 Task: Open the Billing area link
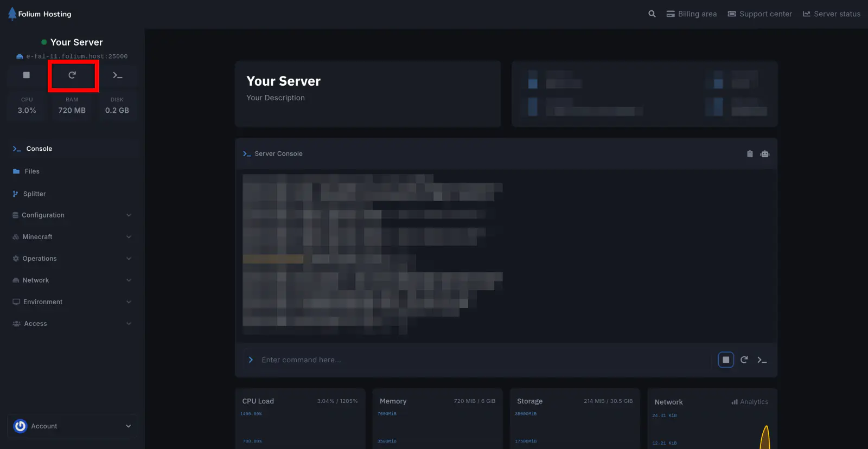pos(692,14)
